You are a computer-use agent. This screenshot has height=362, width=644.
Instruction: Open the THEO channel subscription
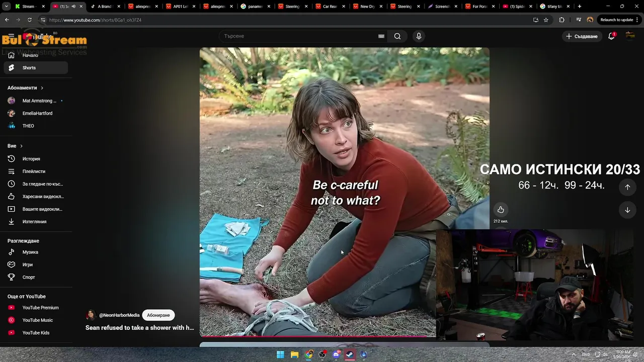point(36,126)
